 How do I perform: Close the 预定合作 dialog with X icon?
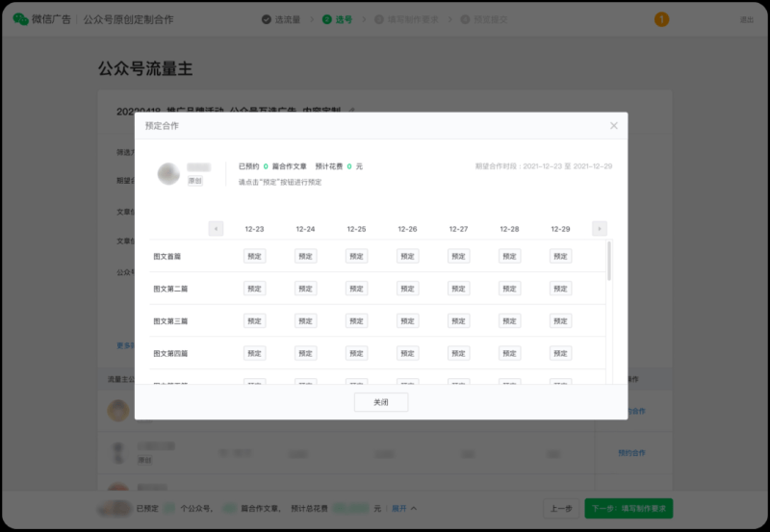coord(614,126)
